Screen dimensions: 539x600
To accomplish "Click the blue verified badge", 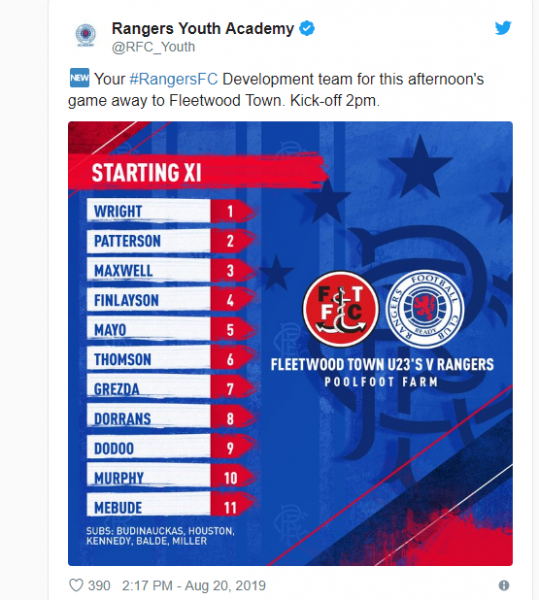I will tap(307, 29).
